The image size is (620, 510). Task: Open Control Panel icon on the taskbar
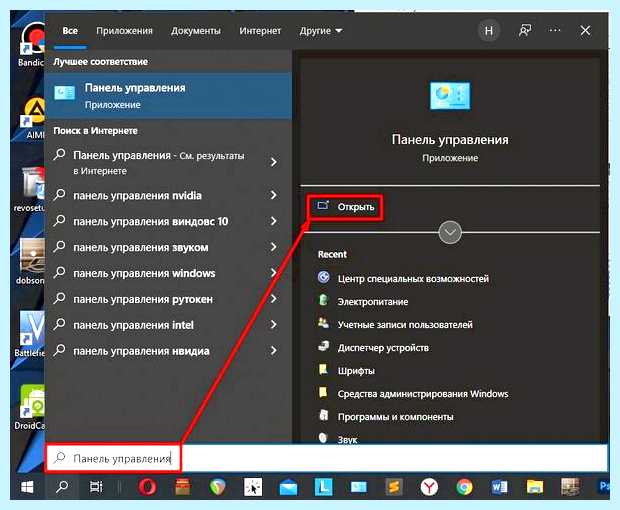pyautogui.click(x=359, y=487)
